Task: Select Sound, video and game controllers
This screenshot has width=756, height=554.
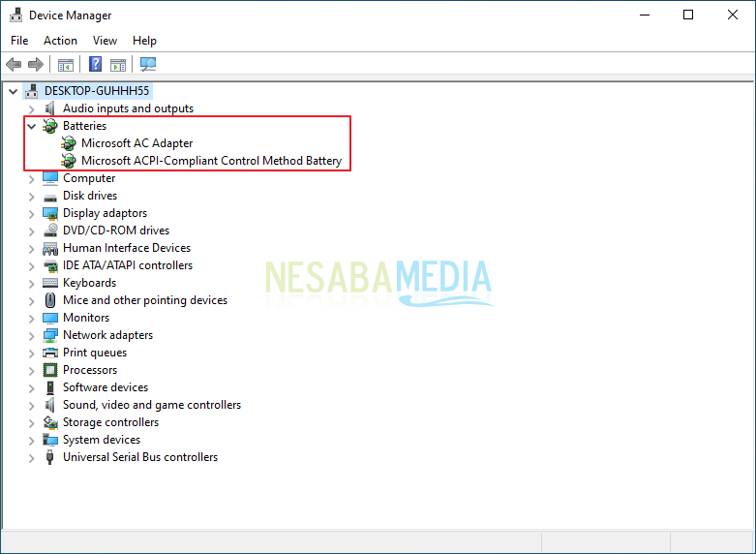Action: coord(152,405)
